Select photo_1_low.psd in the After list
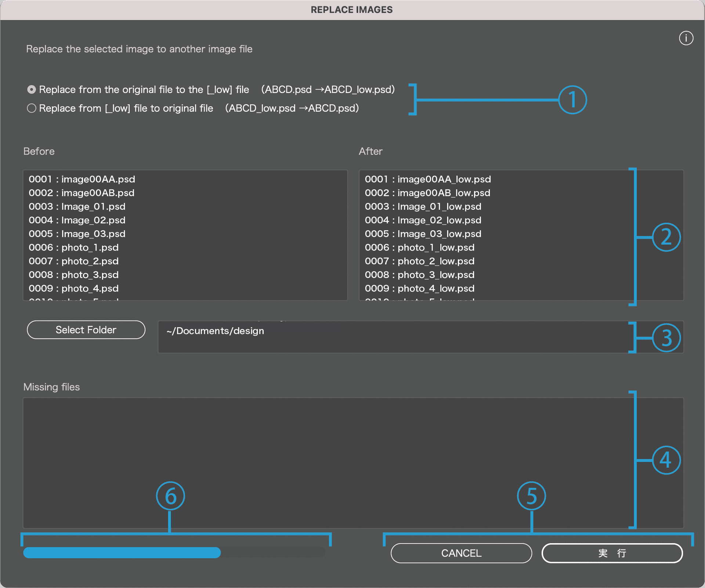The height and width of the screenshot is (588, 705). pos(420,248)
